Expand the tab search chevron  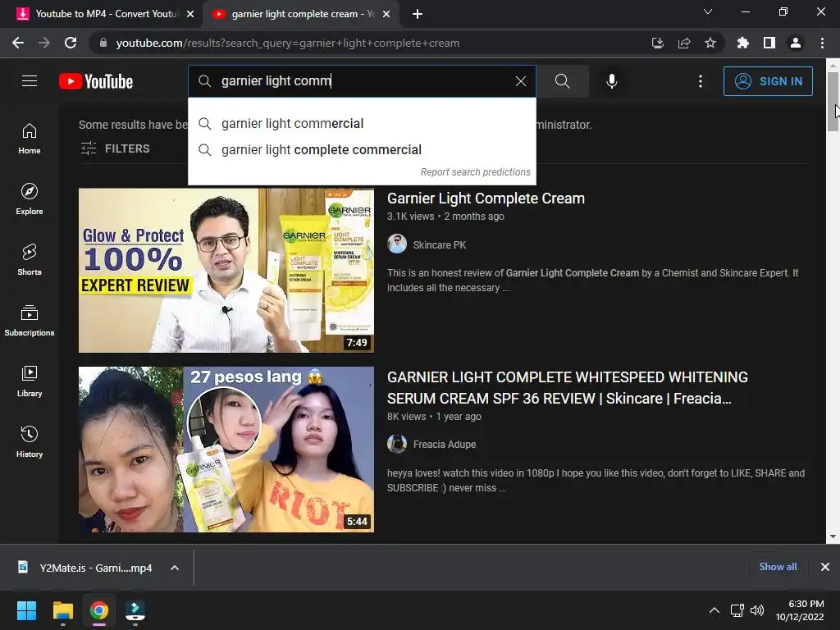708,11
